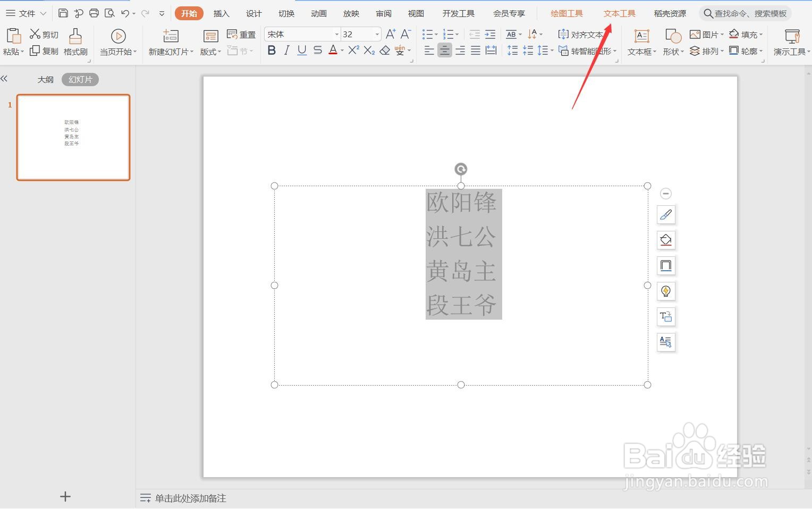This screenshot has height=509, width=812.
Task: Open the 绘图工具 Drawing Tools tab
Action: pos(566,13)
